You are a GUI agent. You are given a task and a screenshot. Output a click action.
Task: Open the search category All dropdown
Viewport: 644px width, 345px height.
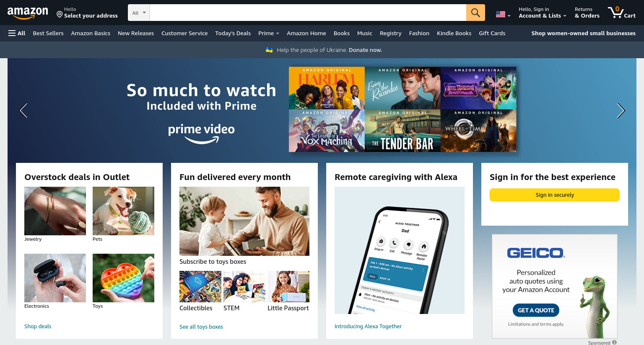click(139, 13)
